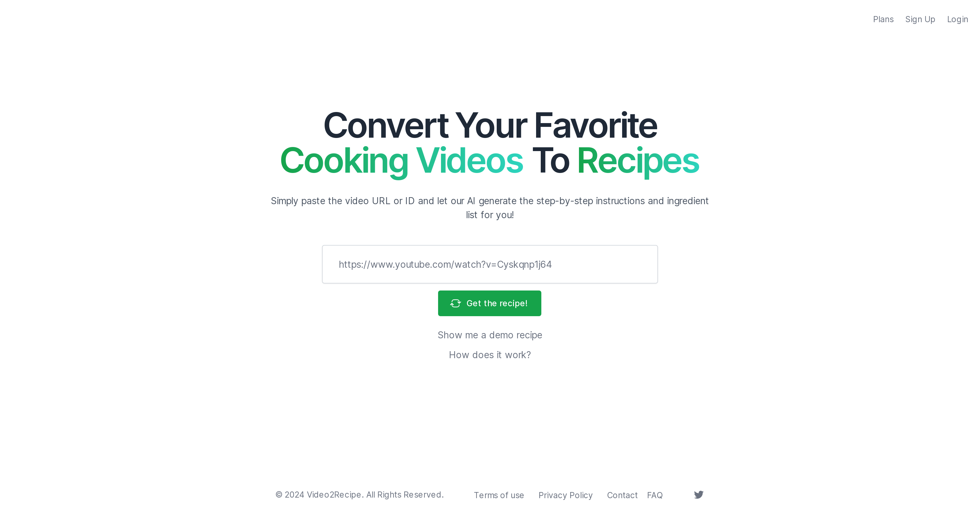Screen dimensions: 980x511
Task: Click How does it work? link
Action: (489, 355)
